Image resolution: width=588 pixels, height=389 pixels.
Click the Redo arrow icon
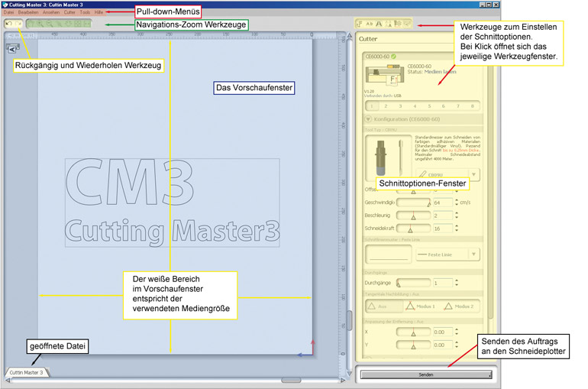[x=18, y=24]
